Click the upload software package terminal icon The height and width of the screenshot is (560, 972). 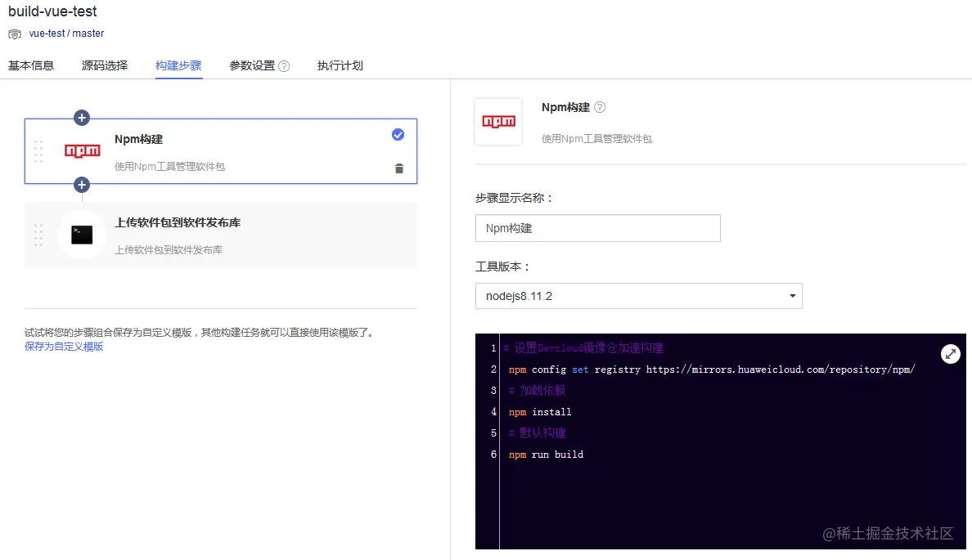click(x=82, y=235)
